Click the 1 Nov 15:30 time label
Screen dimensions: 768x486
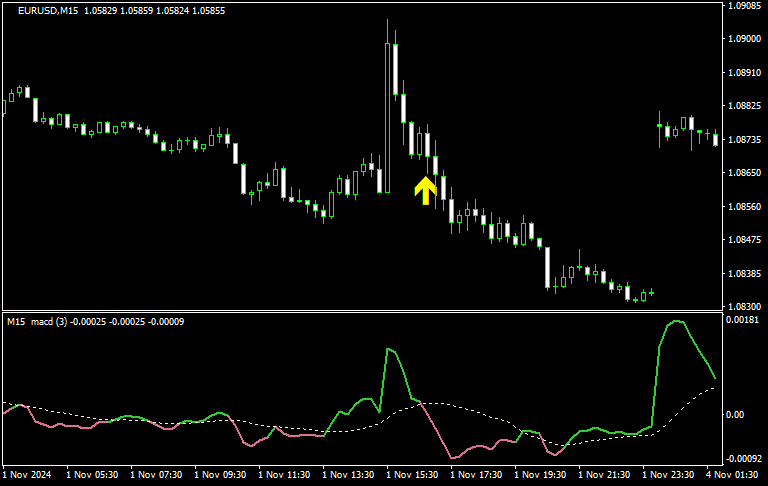click(x=411, y=475)
